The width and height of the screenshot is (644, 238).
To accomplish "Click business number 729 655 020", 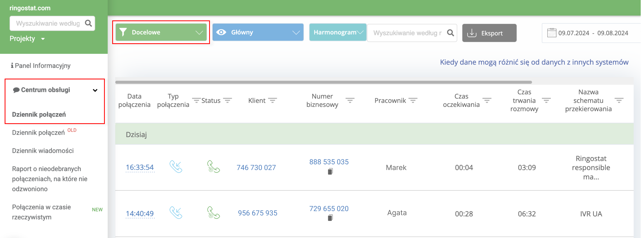I will point(329,209).
